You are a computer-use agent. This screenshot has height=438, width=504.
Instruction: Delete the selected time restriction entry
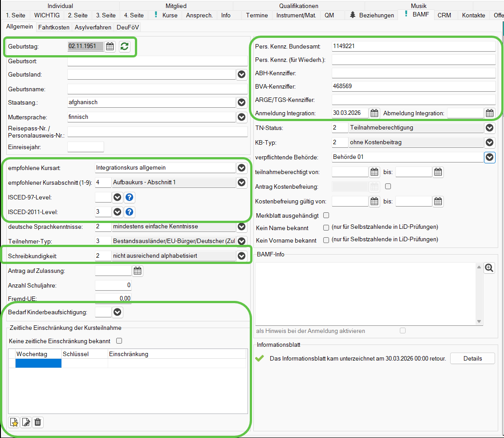pos(38,422)
